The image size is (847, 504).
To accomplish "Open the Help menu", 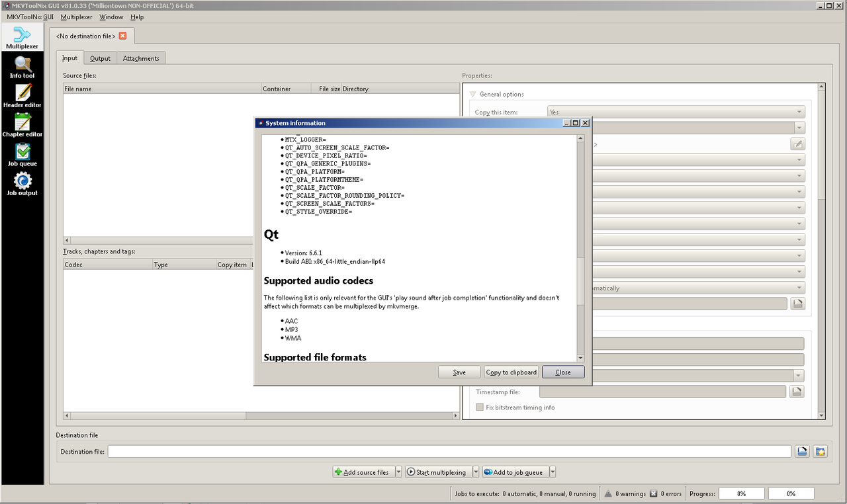I will 137,17.
